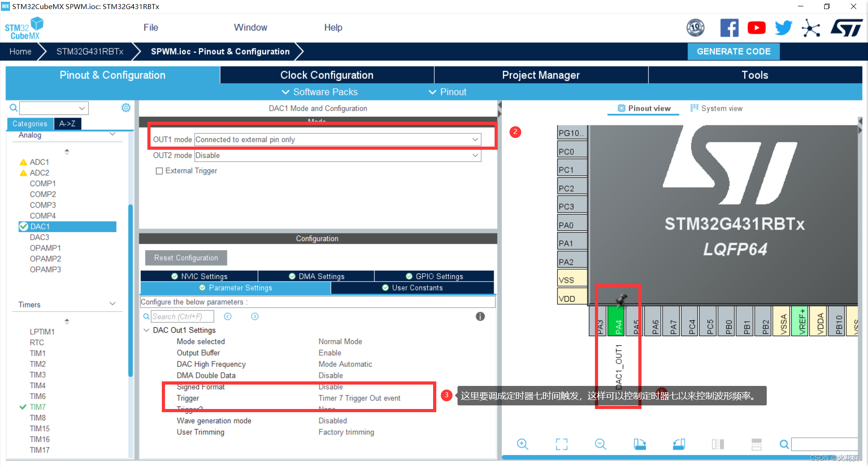Viewport: 868px width, 466px height.
Task: Select the A->Z sorting tab
Action: 67,124
